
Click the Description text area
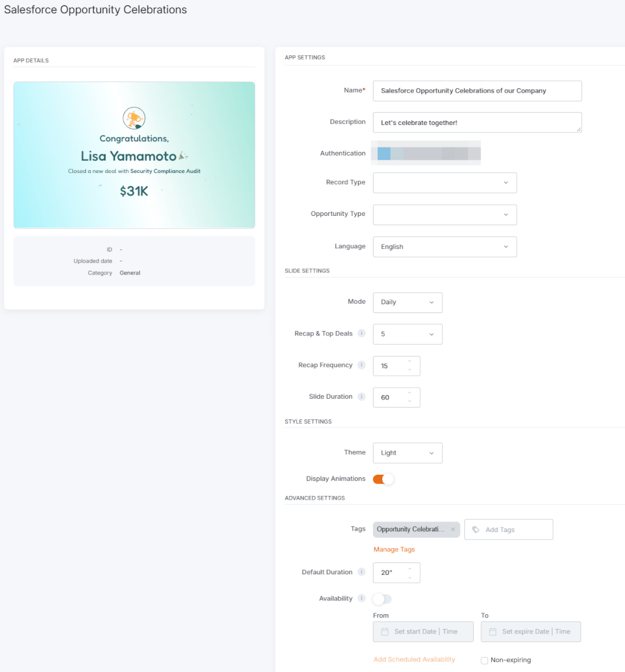[477, 123]
